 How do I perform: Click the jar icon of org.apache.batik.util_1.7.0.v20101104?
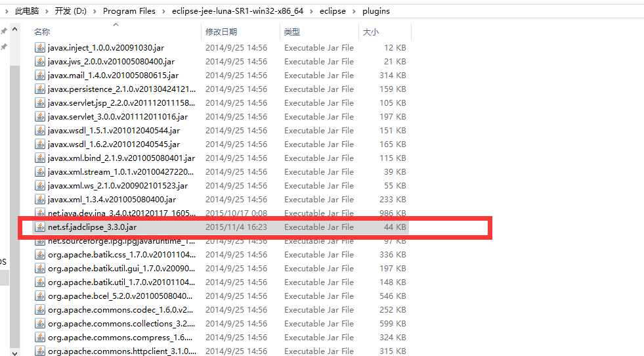click(x=40, y=282)
